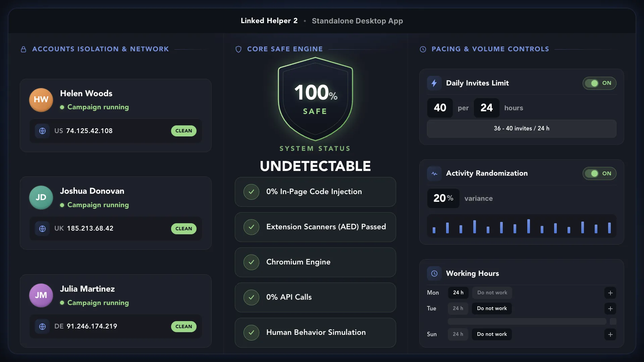Image resolution: width=644 pixels, height=362 pixels.
Task: Open the Chromium Engine item
Action: [315, 262]
